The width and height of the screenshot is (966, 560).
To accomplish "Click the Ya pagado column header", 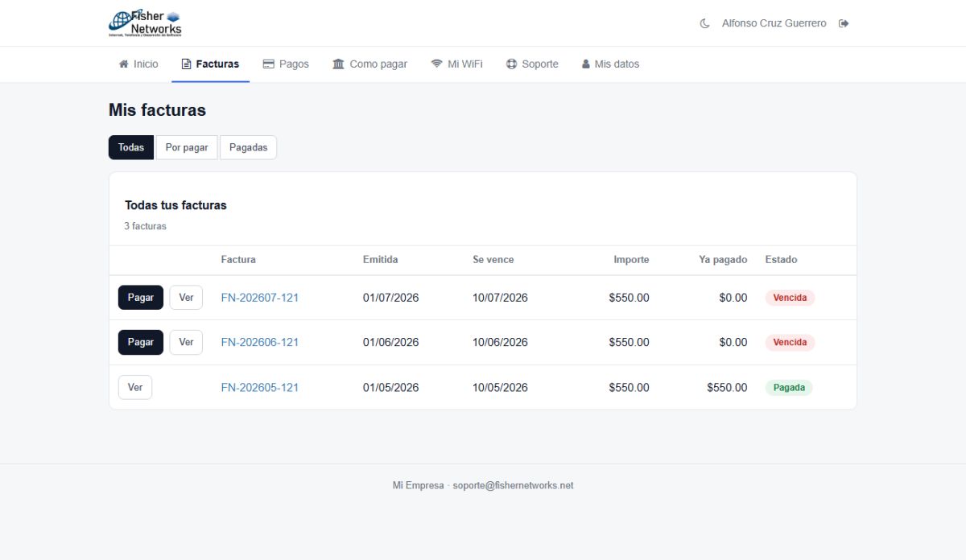I will coord(723,260).
